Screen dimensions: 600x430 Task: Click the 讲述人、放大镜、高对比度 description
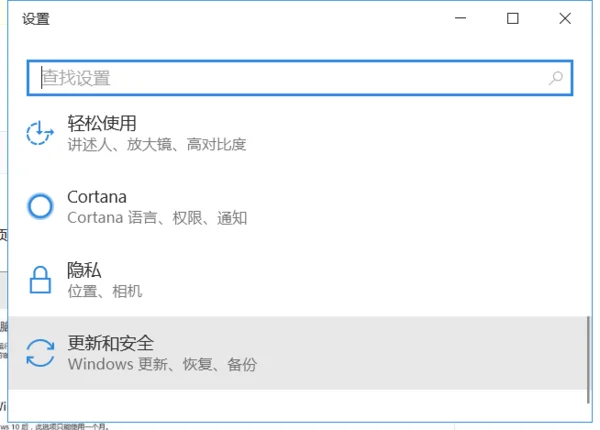click(156, 145)
